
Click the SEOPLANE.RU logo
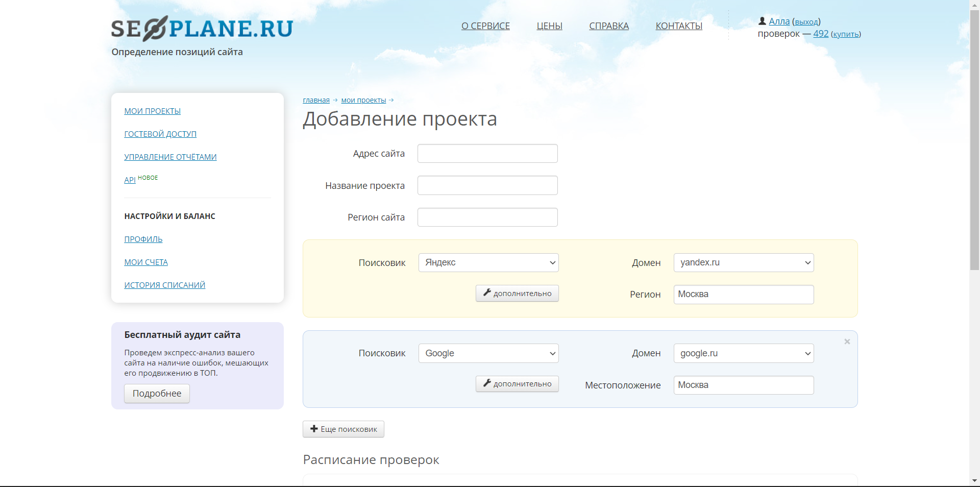pos(202,29)
